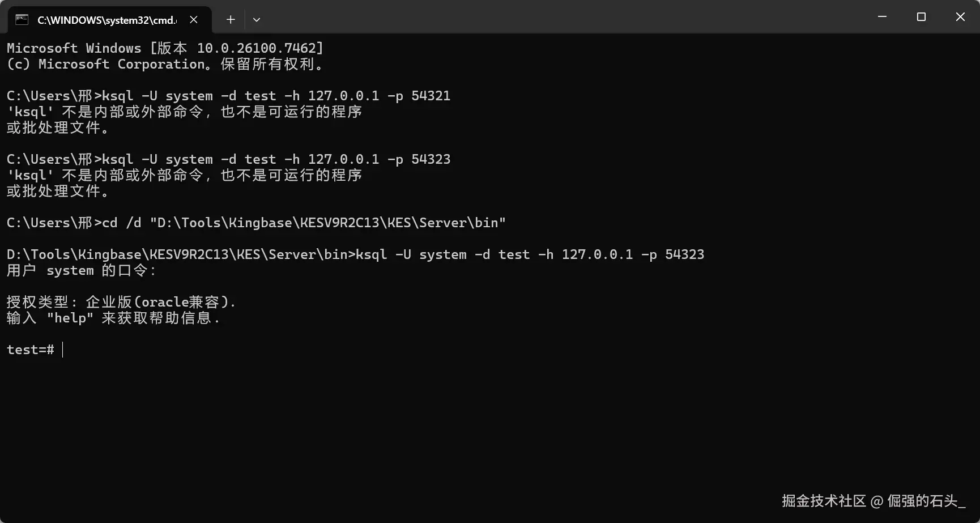
Task: Click the first 'ksql' 不是内部或外部命令 error line
Action: point(184,112)
